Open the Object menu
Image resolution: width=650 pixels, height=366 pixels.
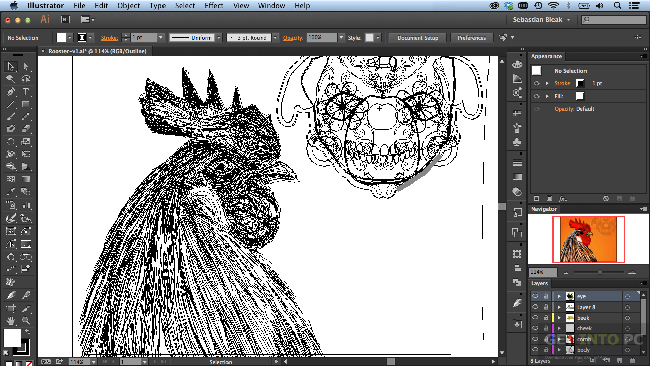tap(129, 5)
